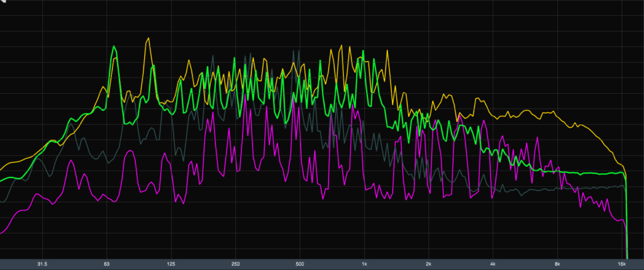
Task: Click the 250 Hz frequency axis label
Action: click(235, 264)
